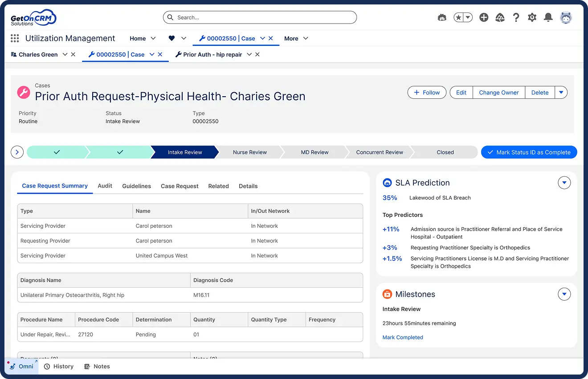Screen dimensions: 588x379
Task: Click the favorites heart icon
Action: coord(171,38)
